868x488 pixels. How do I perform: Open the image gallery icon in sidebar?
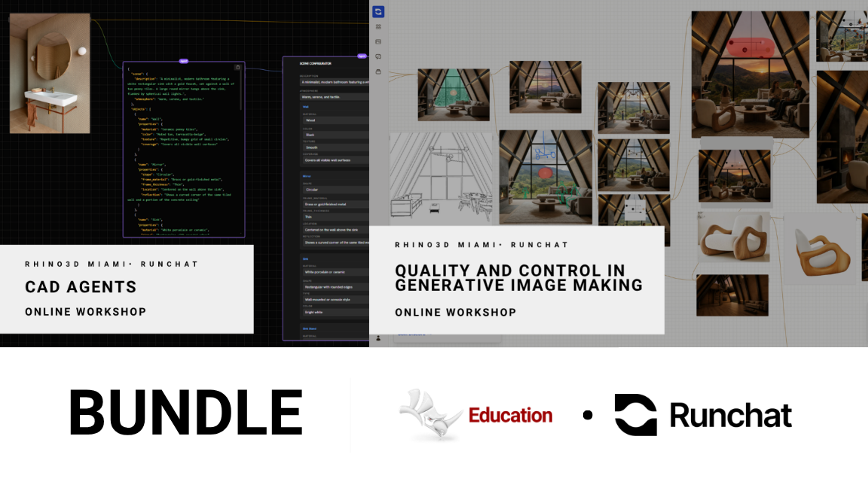(378, 41)
